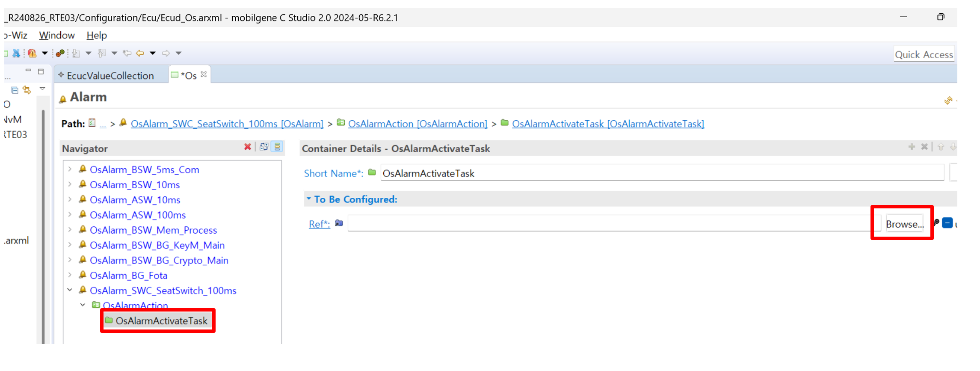Open the Window menu
Image resolution: width=980 pixels, height=371 pixels.
pos(56,35)
